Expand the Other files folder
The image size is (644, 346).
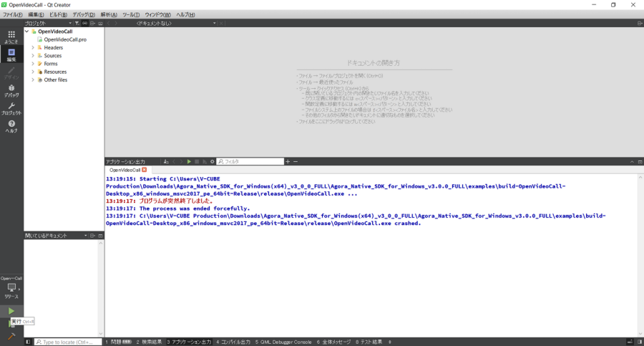click(x=33, y=80)
